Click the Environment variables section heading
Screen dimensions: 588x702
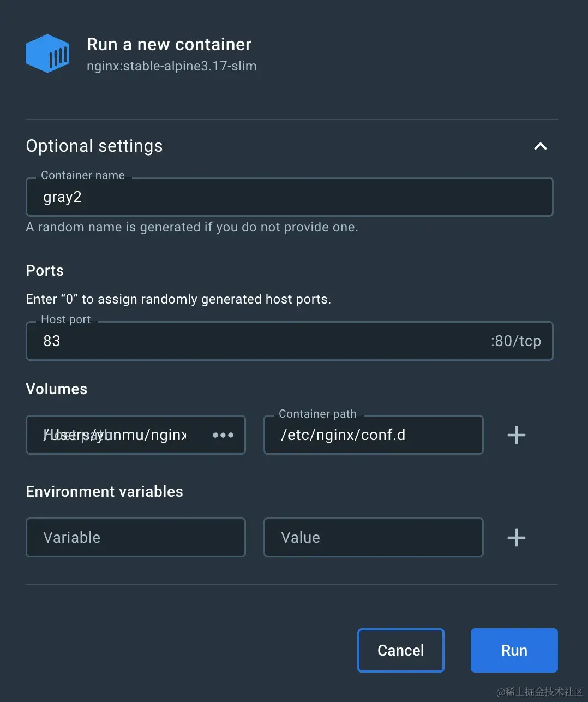tap(104, 492)
